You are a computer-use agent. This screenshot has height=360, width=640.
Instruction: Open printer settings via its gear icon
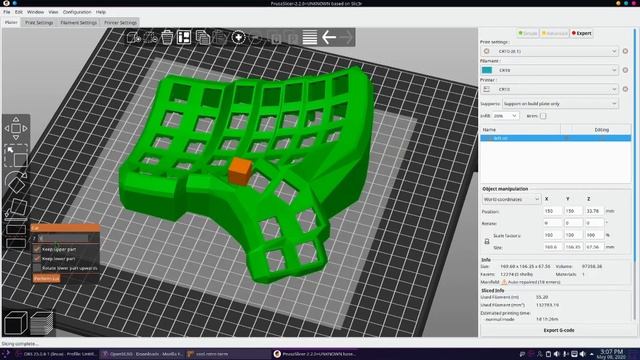(625, 89)
